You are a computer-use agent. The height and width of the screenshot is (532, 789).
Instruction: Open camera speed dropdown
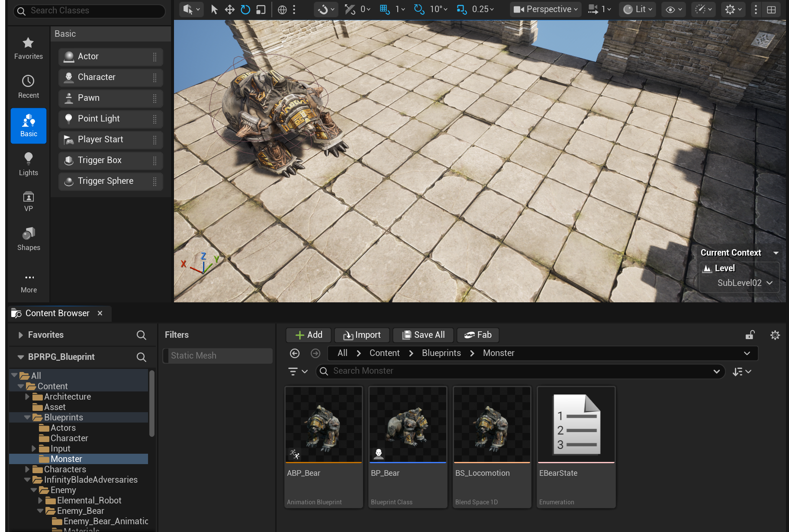pos(599,9)
